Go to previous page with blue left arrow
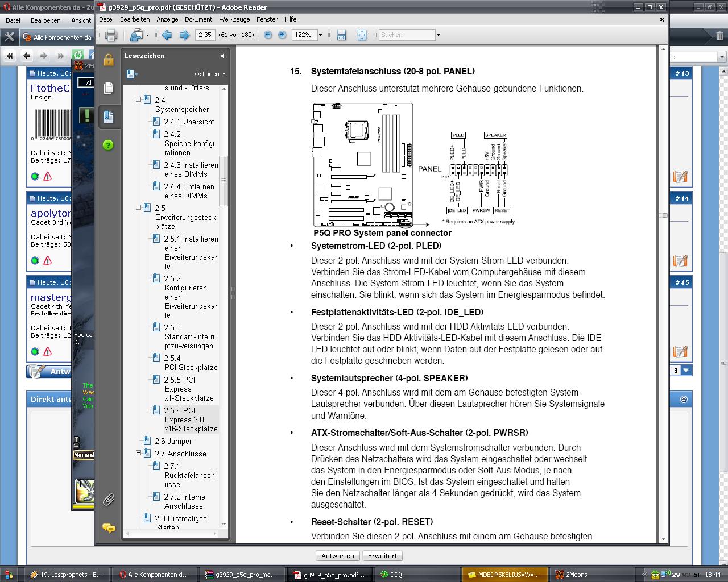728x582 pixels. coord(167,35)
